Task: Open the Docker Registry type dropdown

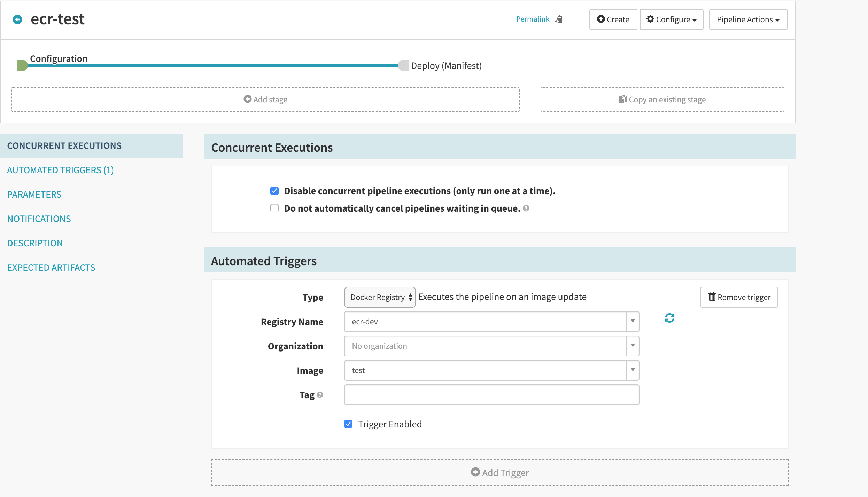Action: pos(380,297)
